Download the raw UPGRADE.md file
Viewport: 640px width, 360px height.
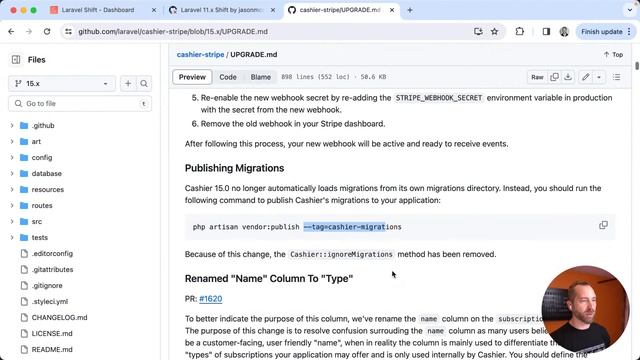click(x=568, y=77)
